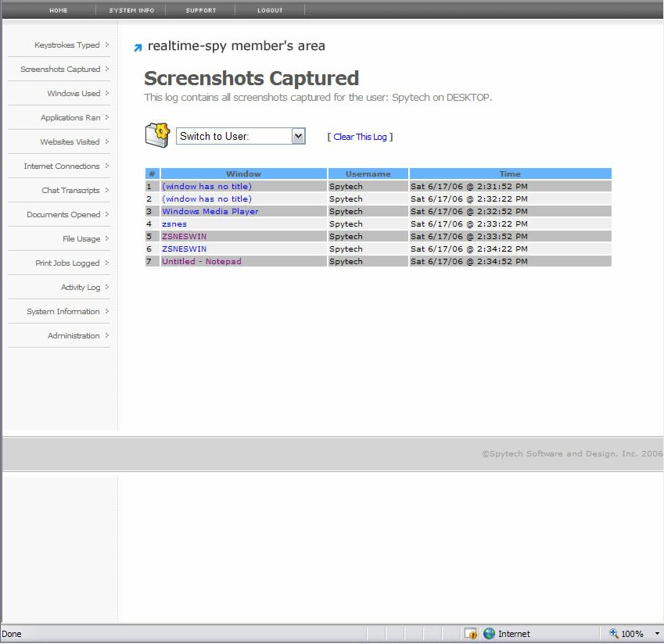Open the Untitled - Notepad screenshot entry

[x=201, y=262]
